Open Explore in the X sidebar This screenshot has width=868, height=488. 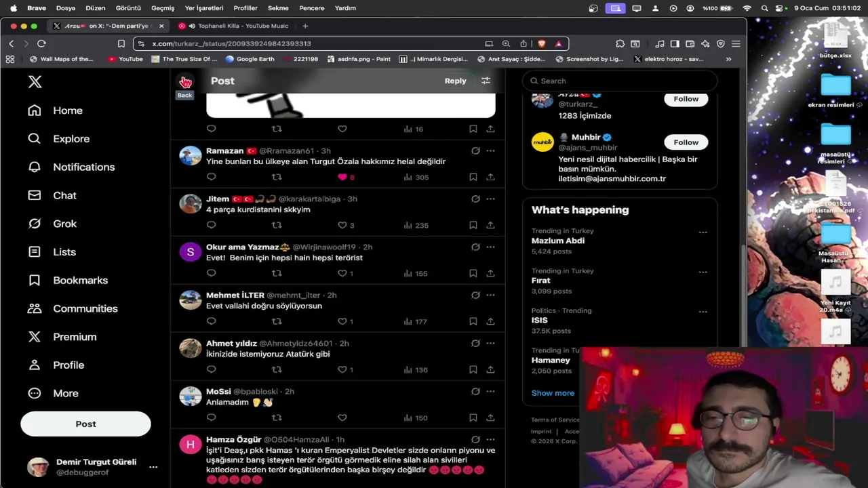[58, 139]
